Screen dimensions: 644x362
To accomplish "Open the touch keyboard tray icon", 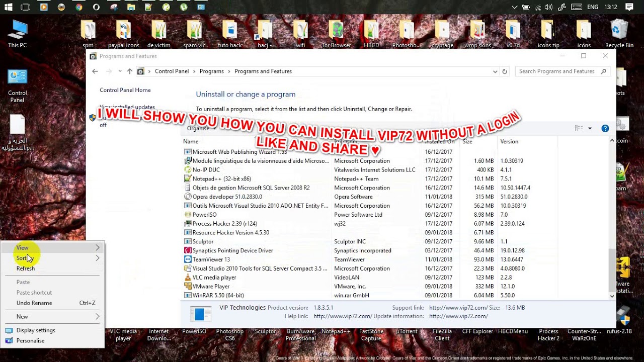I will (577, 7).
